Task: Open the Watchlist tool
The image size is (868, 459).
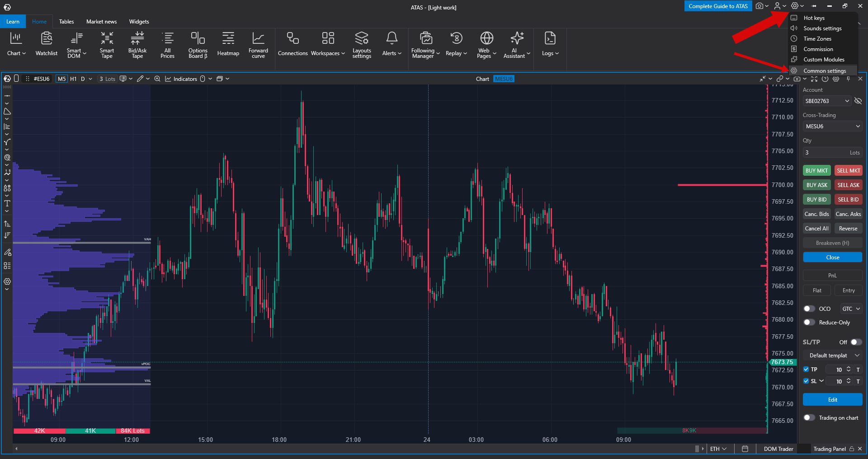Action: 47,44
